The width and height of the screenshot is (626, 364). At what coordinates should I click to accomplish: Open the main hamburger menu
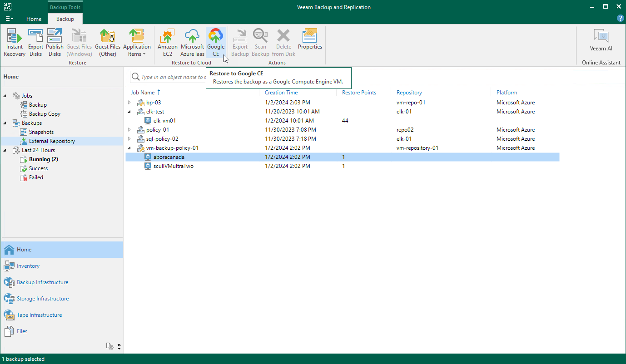coord(9,19)
